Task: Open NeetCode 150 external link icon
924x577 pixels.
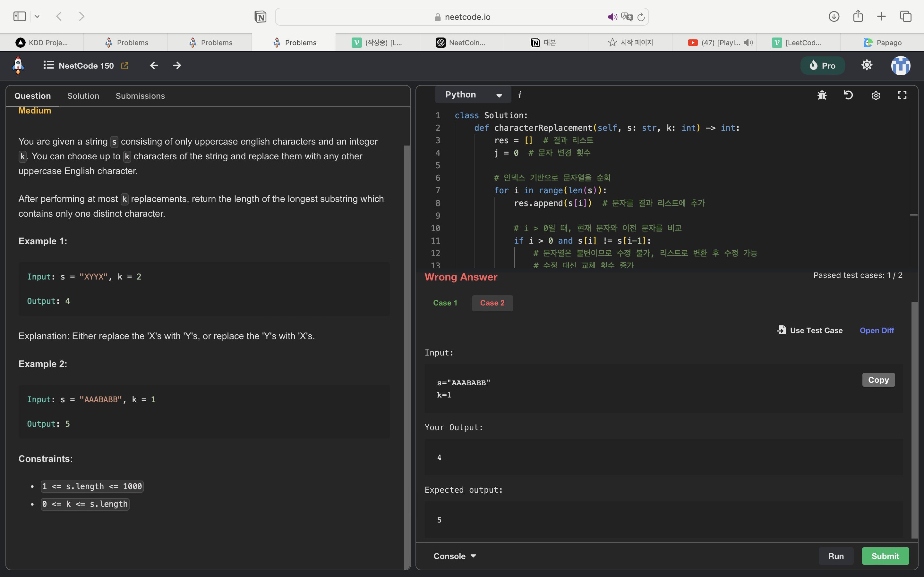Action: [x=125, y=66]
